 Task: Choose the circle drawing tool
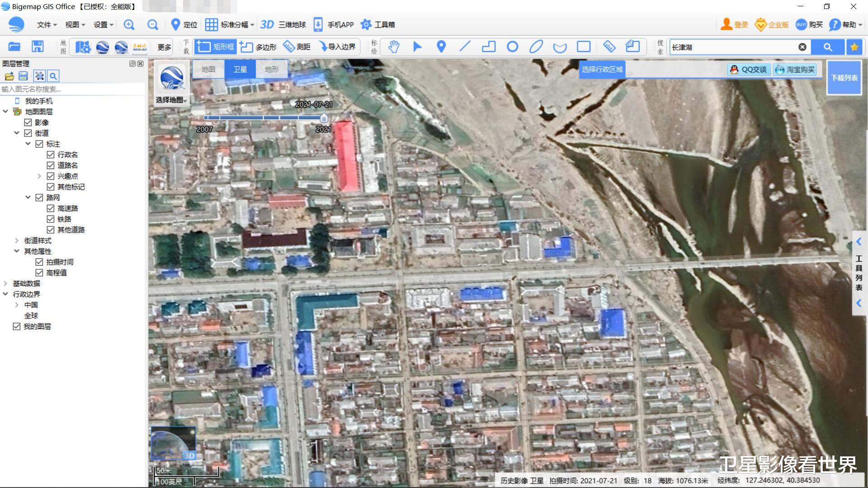pos(512,47)
